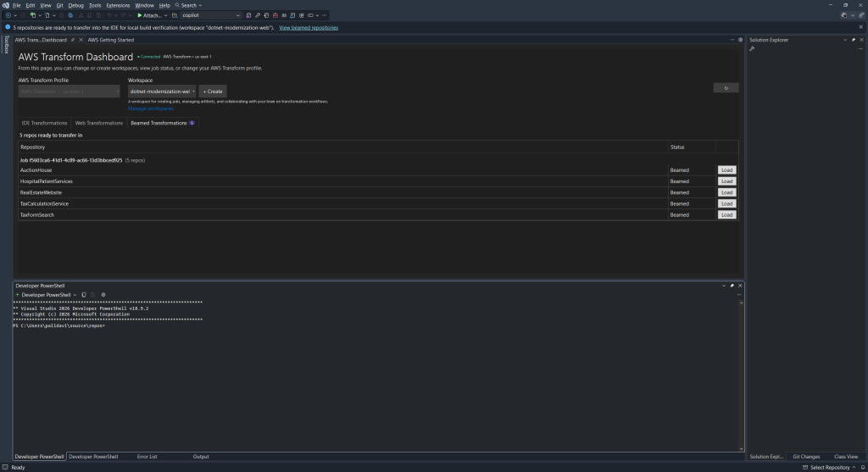Click the live share icon at top right
Screen dimensions: 868x472
pos(861,15)
